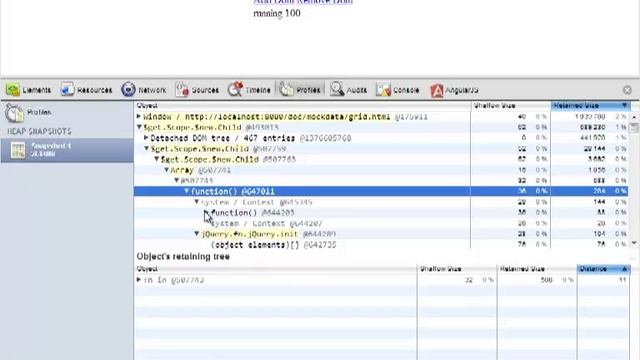Click the Profiles panel icon

coord(286,89)
